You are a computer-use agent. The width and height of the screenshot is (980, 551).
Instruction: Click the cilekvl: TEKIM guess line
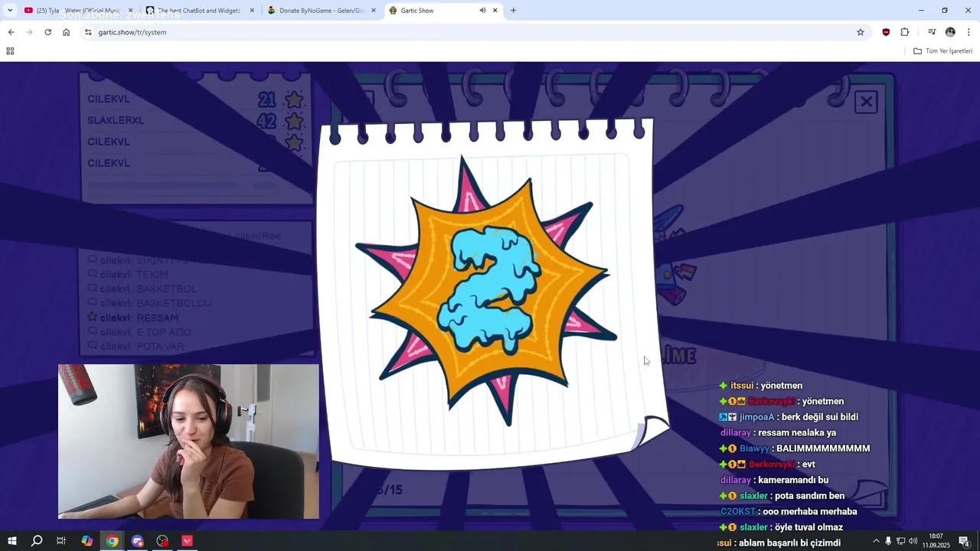pyautogui.click(x=128, y=275)
